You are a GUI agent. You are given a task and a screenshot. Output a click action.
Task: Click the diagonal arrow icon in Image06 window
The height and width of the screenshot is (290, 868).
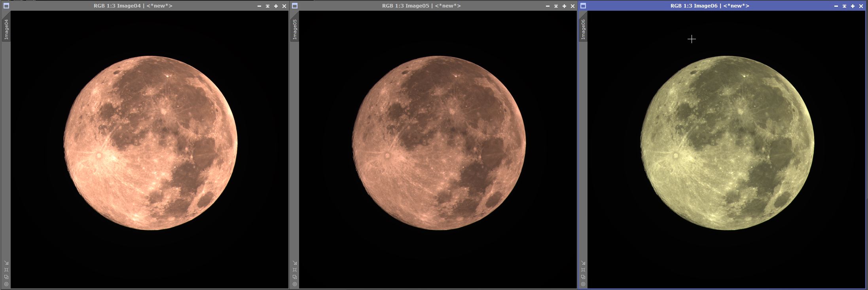[x=583, y=263]
